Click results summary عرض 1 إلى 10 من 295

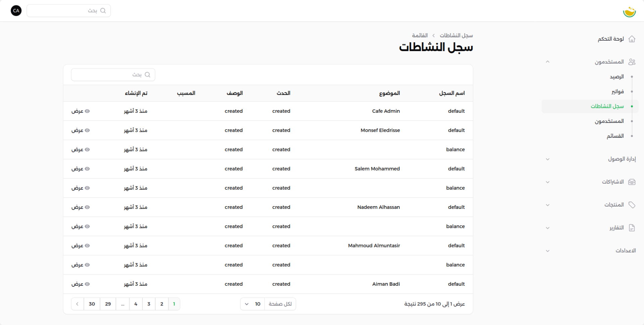pos(434,304)
